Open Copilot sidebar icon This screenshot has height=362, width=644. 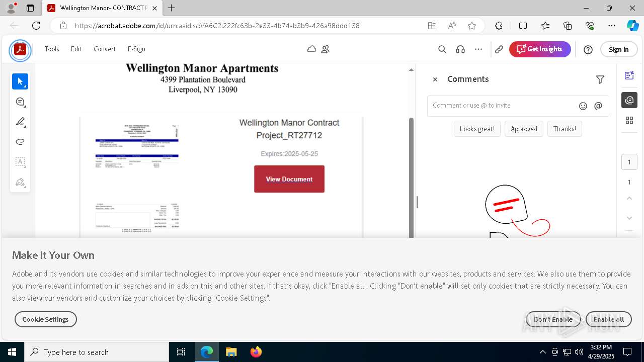click(633, 26)
